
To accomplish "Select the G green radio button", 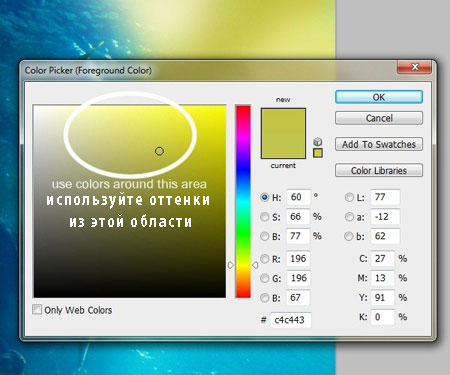I will 264,278.
